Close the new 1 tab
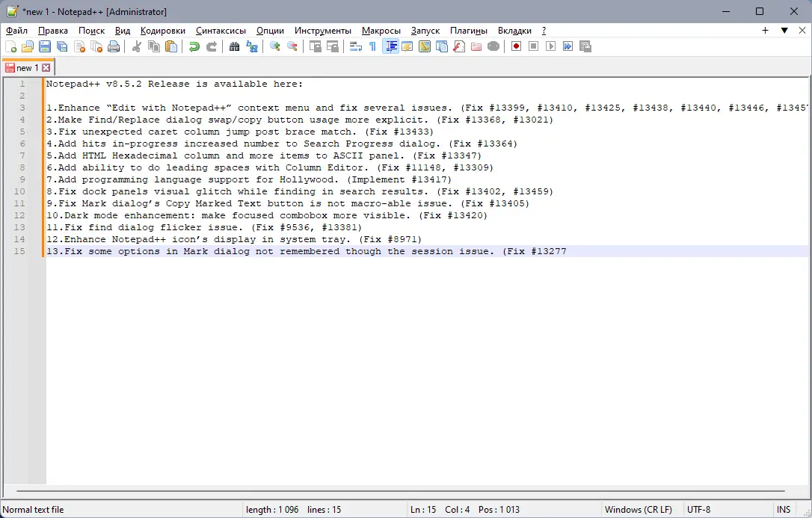This screenshot has width=812, height=518. tap(46, 68)
